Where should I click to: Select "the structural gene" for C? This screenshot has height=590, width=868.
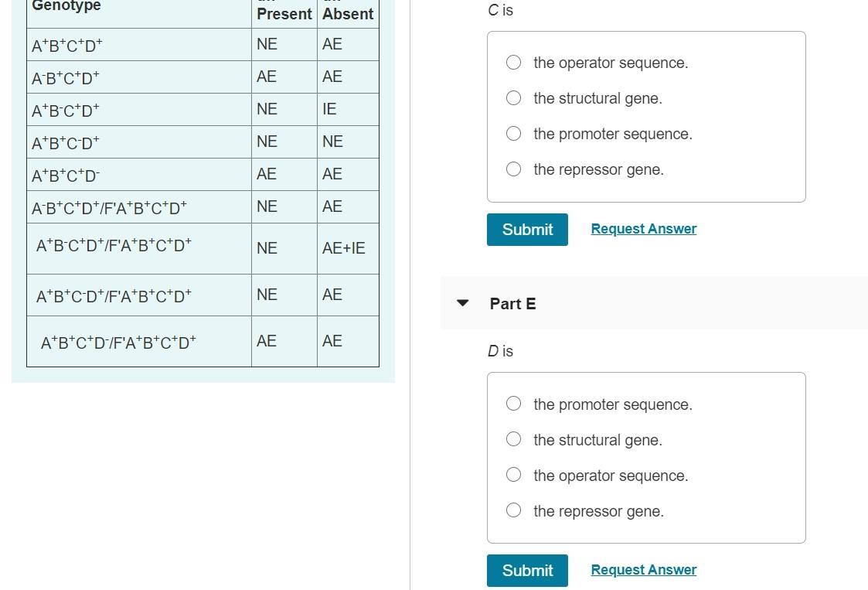[x=513, y=97]
